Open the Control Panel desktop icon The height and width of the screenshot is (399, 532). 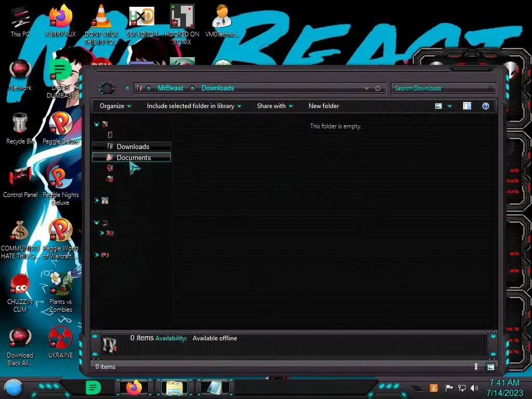coord(20,182)
